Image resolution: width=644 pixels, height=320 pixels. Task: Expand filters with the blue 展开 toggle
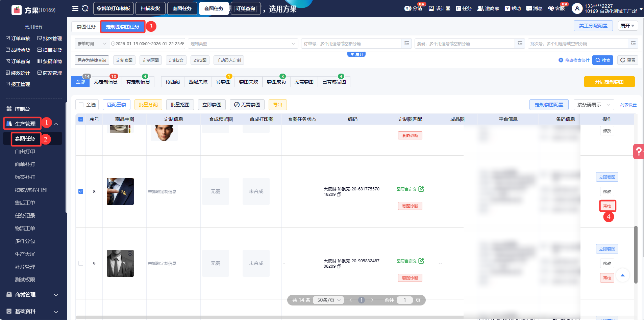(356, 54)
